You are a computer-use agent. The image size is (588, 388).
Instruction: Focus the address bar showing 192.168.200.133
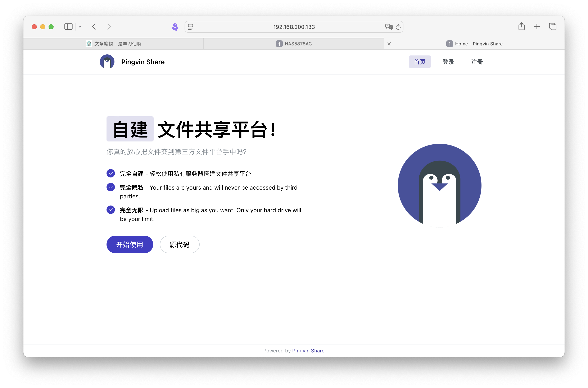pyautogui.click(x=294, y=27)
